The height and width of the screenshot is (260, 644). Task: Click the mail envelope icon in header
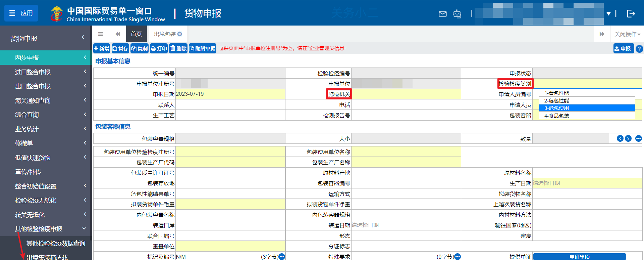click(x=442, y=14)
